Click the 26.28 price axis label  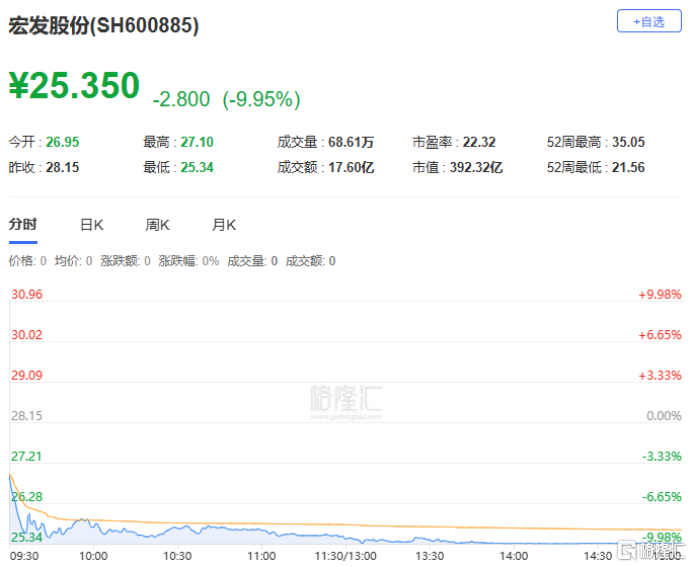coord(27,497)
